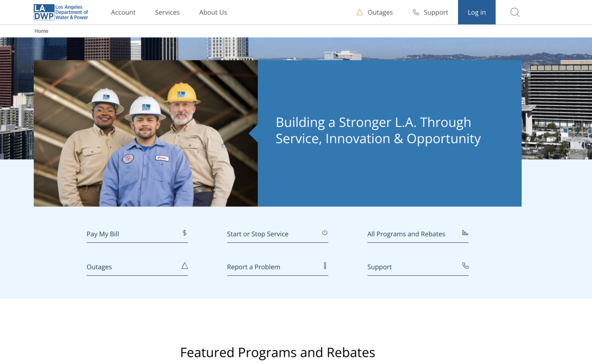This screenshot has height=364, width=592.
Task: Click the alert triangle icon beside Outages quick link
Action: click(x=185, y=266)
